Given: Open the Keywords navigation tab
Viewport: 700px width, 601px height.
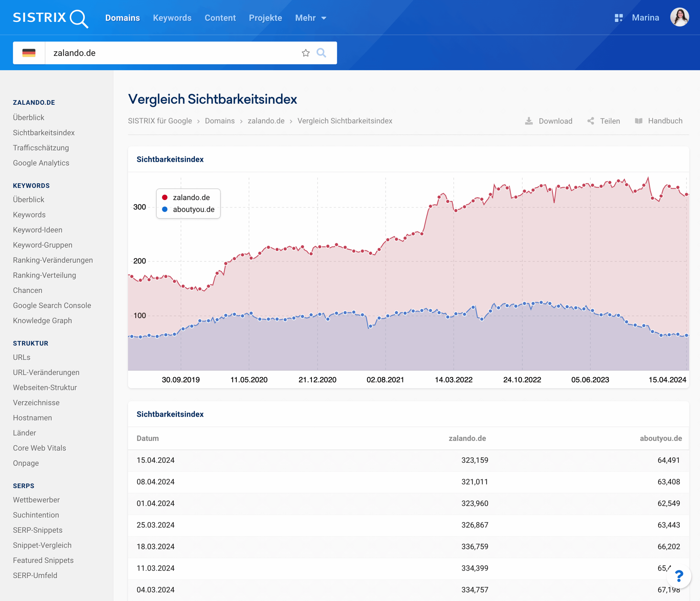Looking at the screenshot, I should (x=172, y=18).
